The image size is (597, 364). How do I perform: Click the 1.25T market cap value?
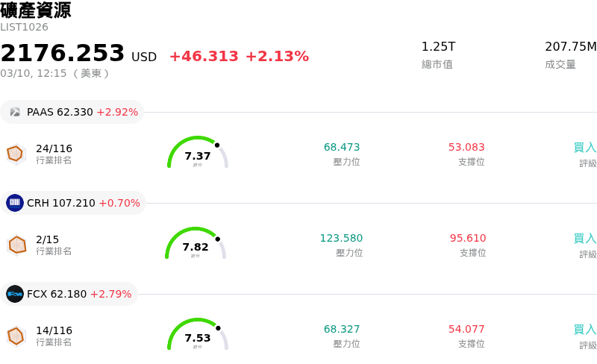tap(438, 47)
